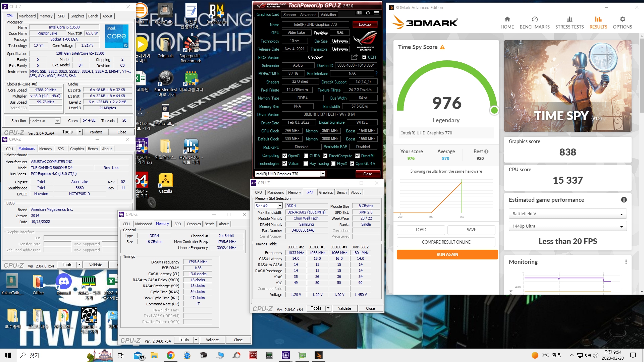Click COMPARE RESULT ONLINE button
This screenshot has height=362, width=644.
coord(446,242)
